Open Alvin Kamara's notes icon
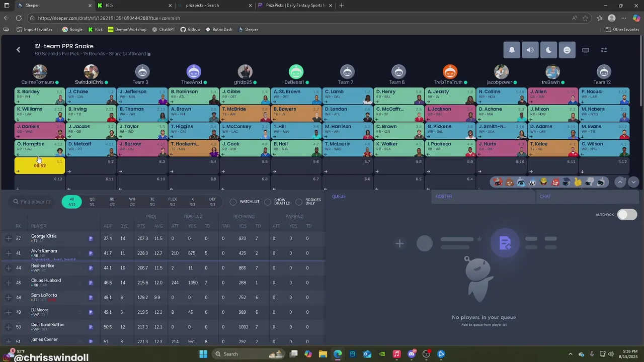This screenshot has width=644, height=362. (x=91, y=253)
